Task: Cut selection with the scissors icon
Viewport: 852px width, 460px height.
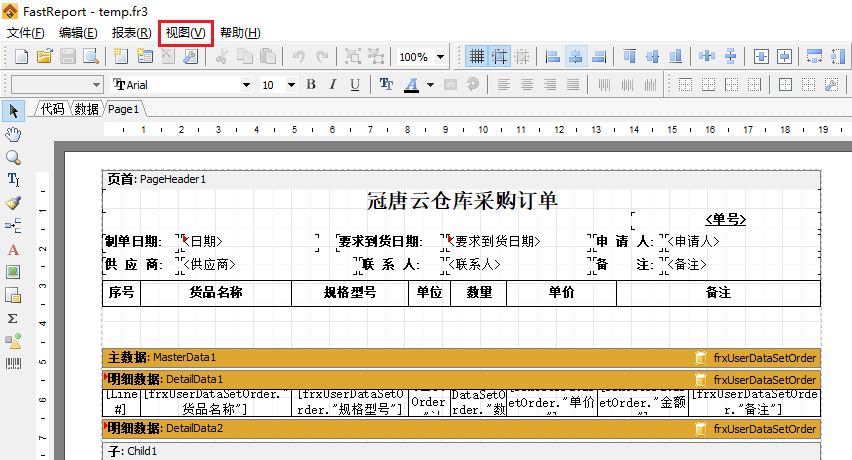Action: click(221, 56)
